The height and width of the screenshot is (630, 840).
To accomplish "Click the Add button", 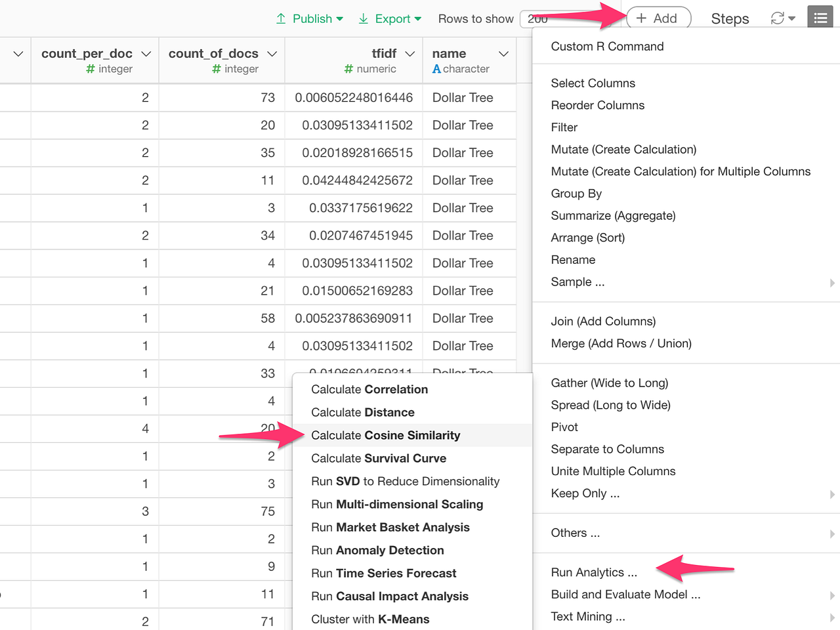I will coord(658,18).
